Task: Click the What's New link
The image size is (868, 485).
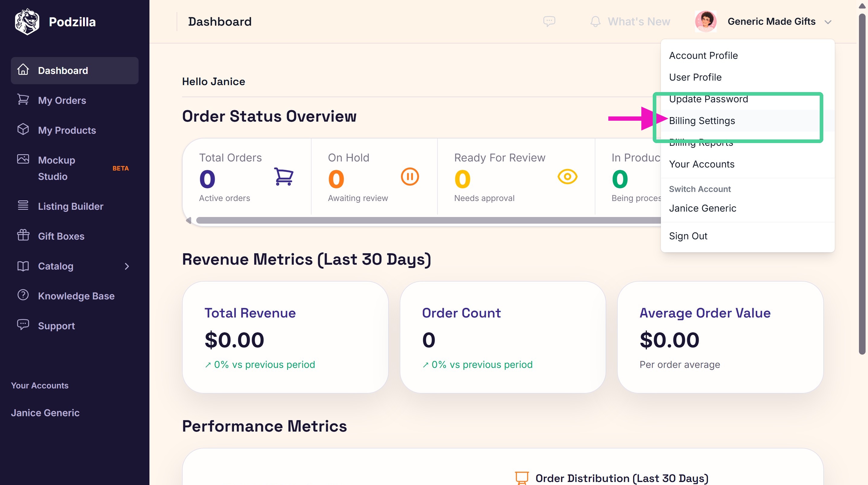Action: click(639, 21)
